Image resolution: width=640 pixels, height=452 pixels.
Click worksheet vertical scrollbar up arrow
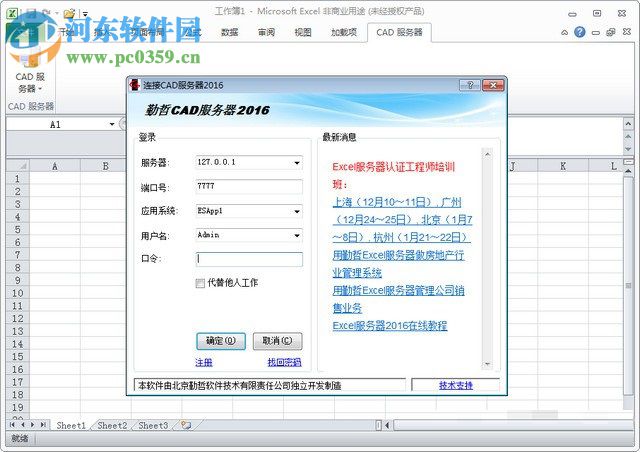click(628, 171)
